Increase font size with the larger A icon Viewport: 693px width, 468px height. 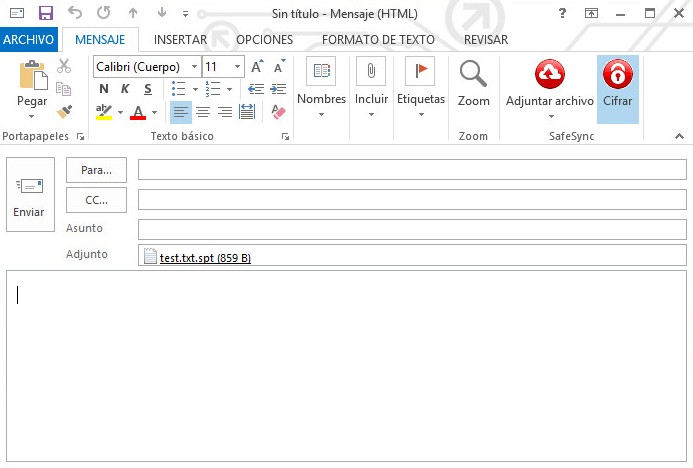tap(257, 67)
